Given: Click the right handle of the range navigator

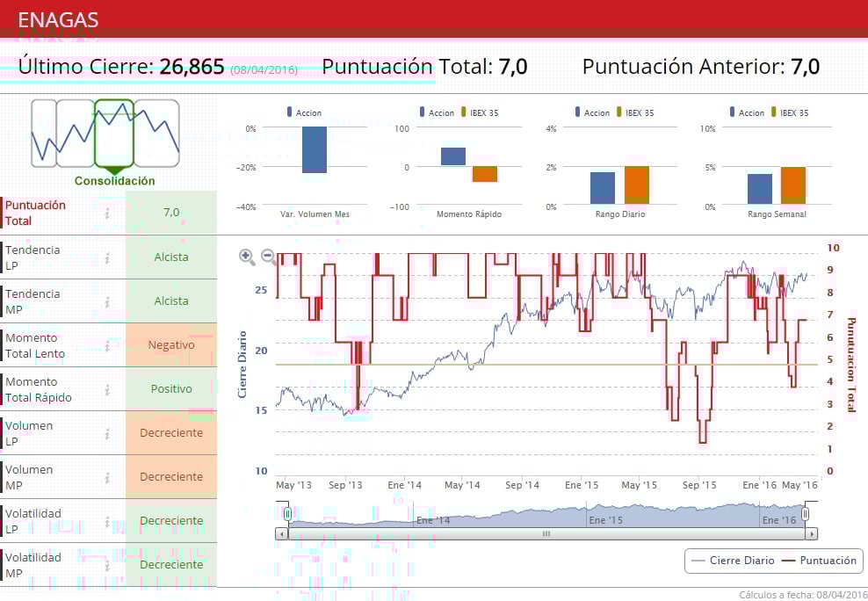Looking at the screenshot, I should 806,514.
